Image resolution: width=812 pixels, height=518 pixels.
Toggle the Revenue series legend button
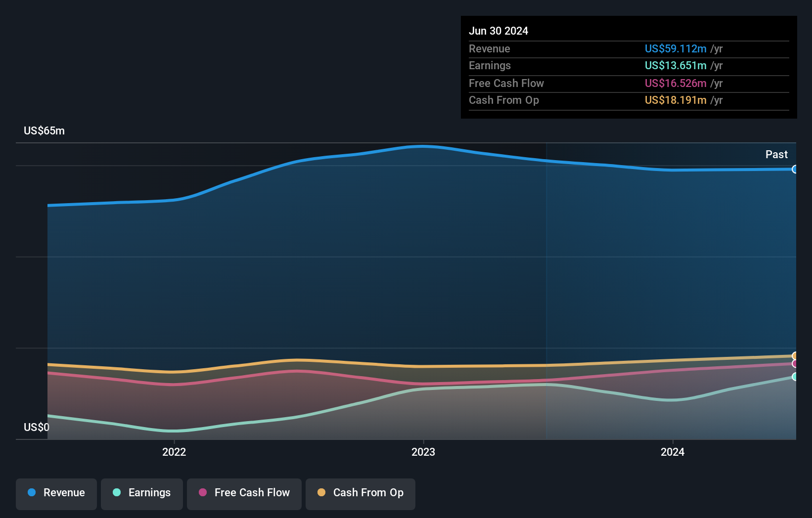pos(56,494)
